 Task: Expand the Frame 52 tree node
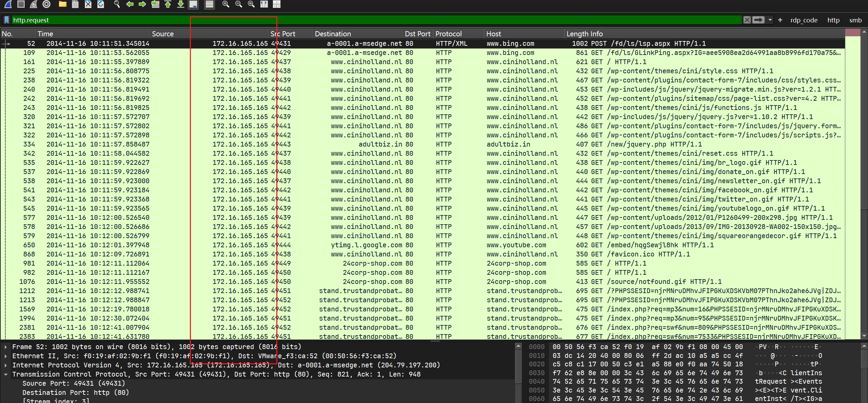tap(6, 347)
